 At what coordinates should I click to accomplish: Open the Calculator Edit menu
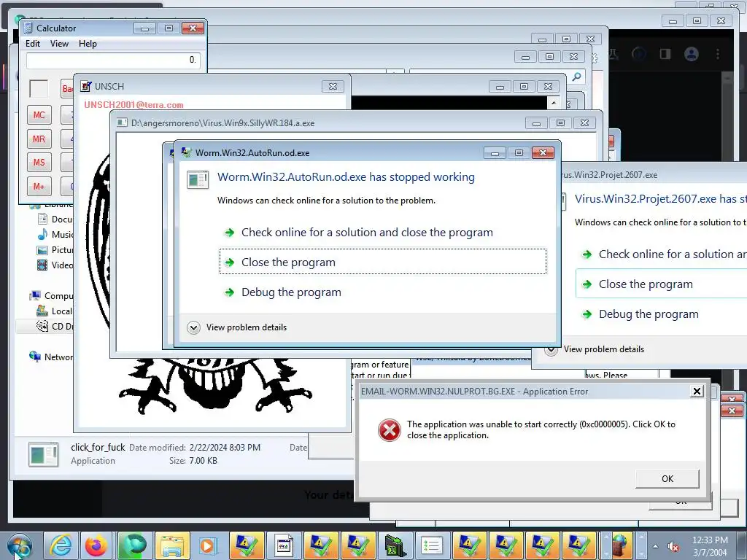click(32, 43)
